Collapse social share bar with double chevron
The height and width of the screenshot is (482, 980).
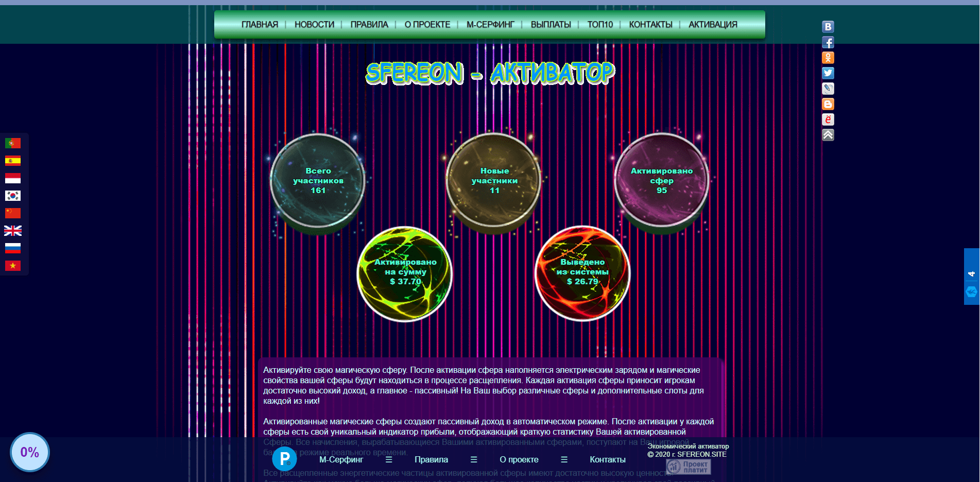coord(828,135)
